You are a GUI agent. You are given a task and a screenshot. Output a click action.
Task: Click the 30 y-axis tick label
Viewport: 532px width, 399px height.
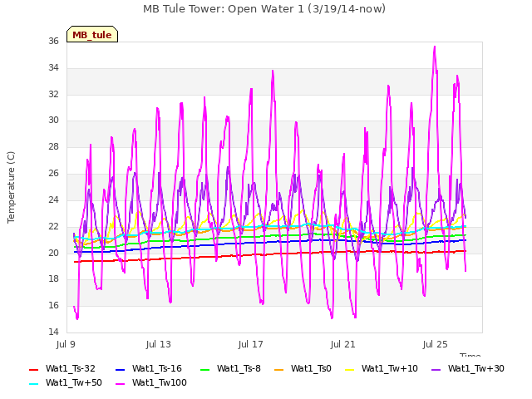[x=53, y=120]
